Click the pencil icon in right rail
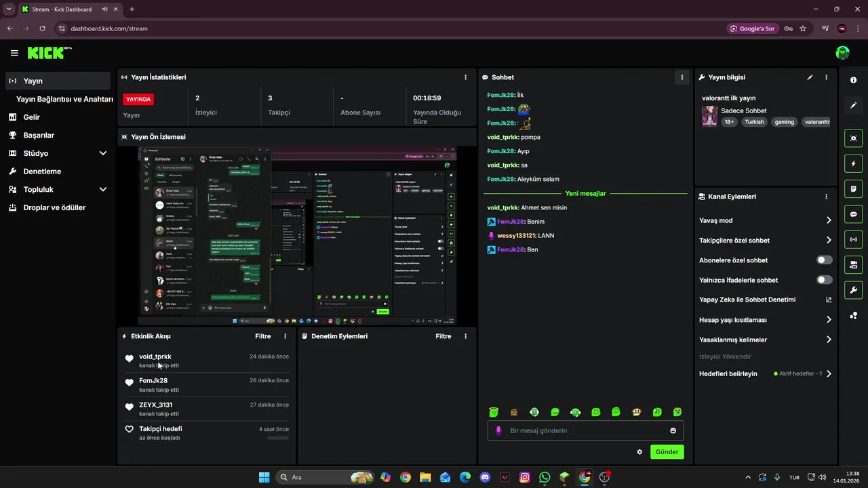868x488 pixels. (853, 106)
